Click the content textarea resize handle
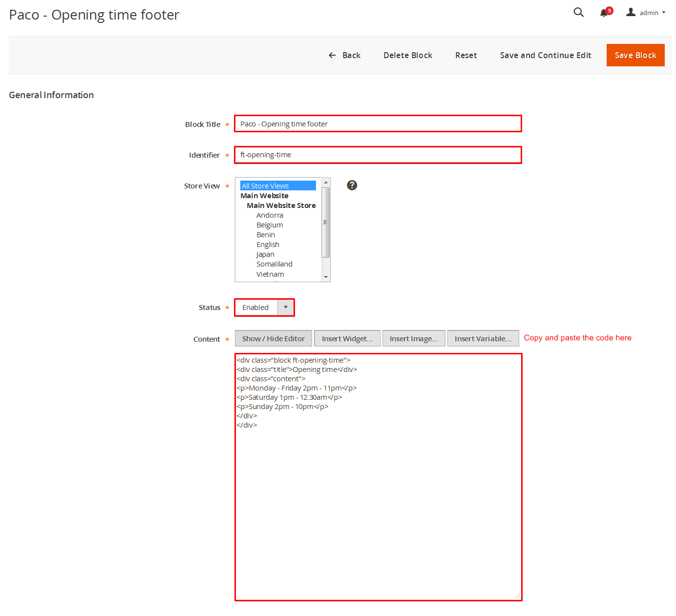This screenshot has height=616, width=676. (517, 596)
